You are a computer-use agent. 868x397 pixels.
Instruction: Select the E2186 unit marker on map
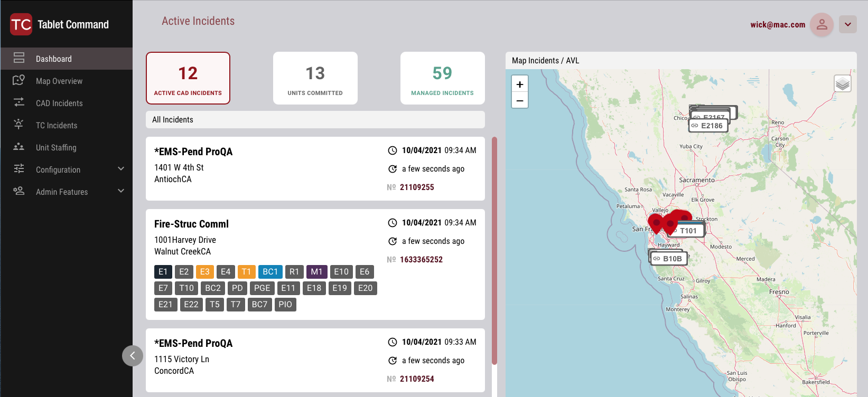click(708, 126)
